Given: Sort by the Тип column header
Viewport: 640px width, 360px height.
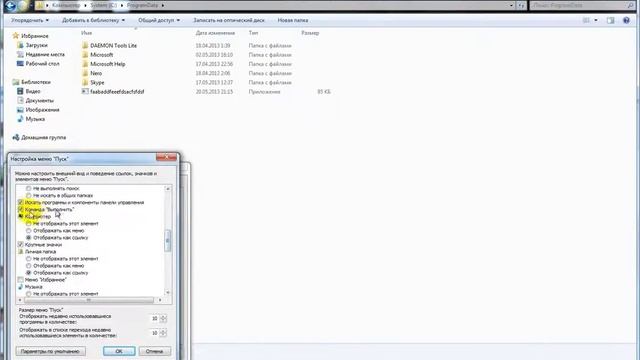Looking at the screenshot, I should pos(253,33).
